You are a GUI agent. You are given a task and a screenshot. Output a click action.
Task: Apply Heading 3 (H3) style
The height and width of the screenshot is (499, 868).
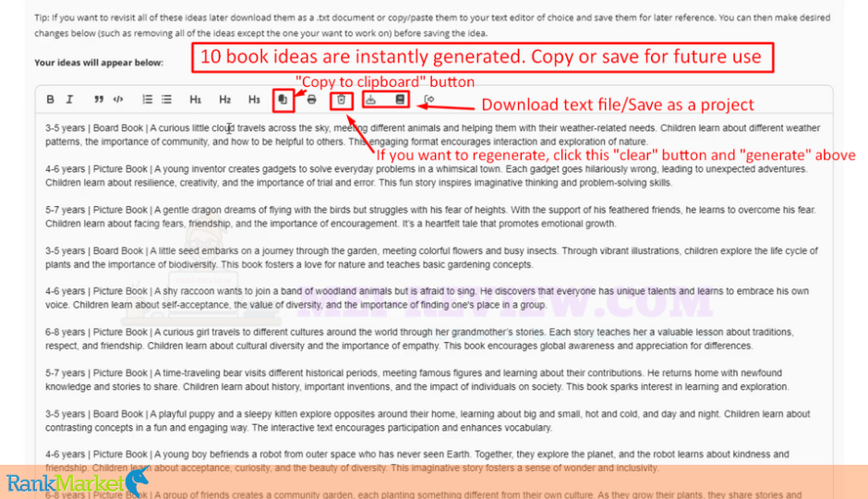tap(254, 100)
